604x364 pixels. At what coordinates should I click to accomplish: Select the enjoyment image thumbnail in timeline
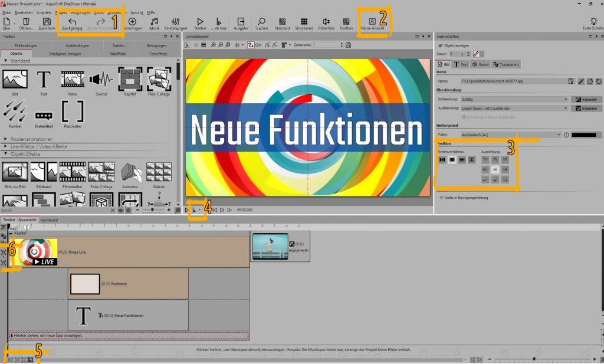point(270,246)
